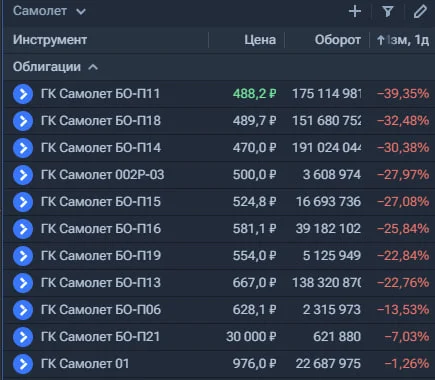
Task: Sort by Оборот column header
Action: pyautogui.click(x=338, y=40)
